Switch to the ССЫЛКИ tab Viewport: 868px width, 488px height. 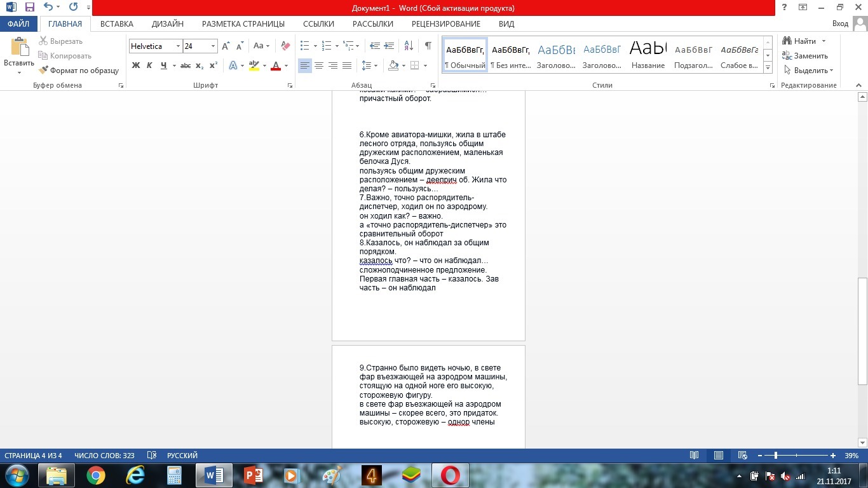pos(318,24)
